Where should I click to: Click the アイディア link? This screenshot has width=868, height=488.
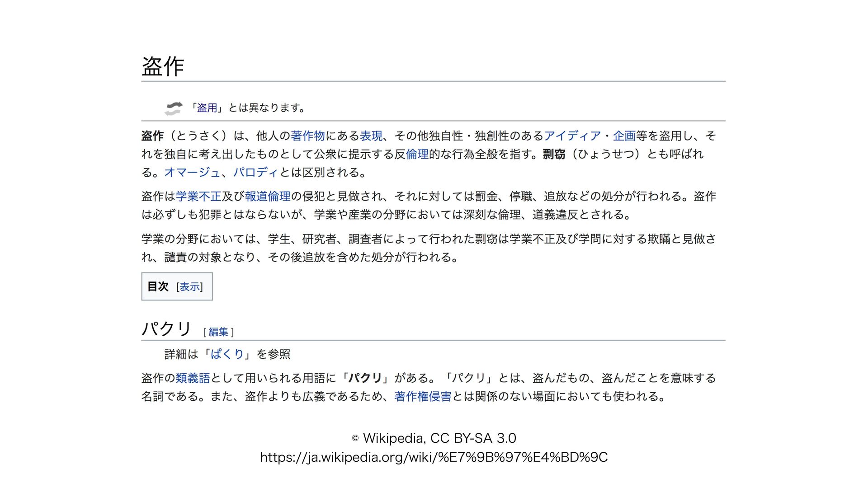(x=572, y=136)
